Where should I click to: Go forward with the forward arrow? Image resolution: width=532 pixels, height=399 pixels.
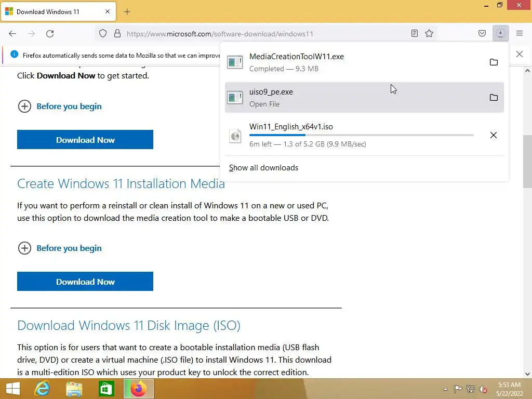coord(31,34)
